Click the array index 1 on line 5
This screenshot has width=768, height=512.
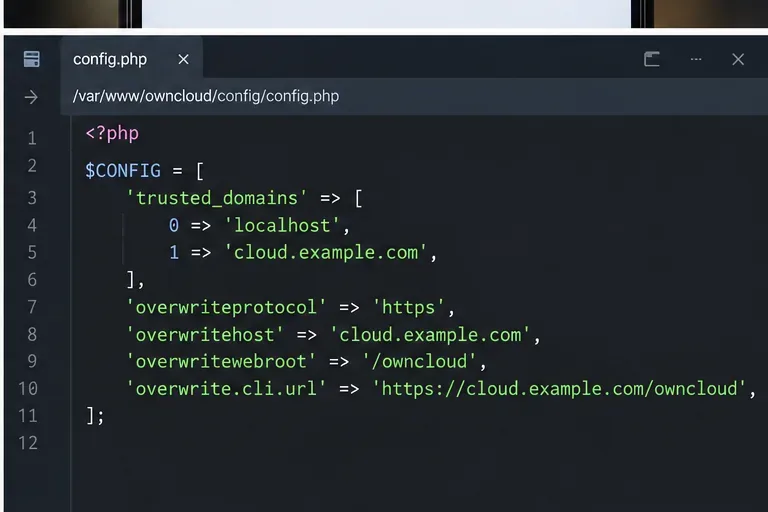click(174, 252)
